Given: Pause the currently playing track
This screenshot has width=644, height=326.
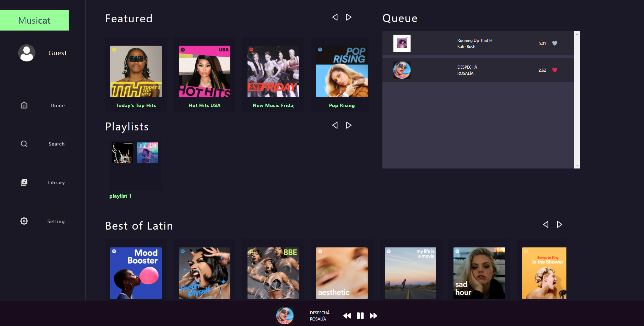Looking at the screenshot, I should point(360,316).
